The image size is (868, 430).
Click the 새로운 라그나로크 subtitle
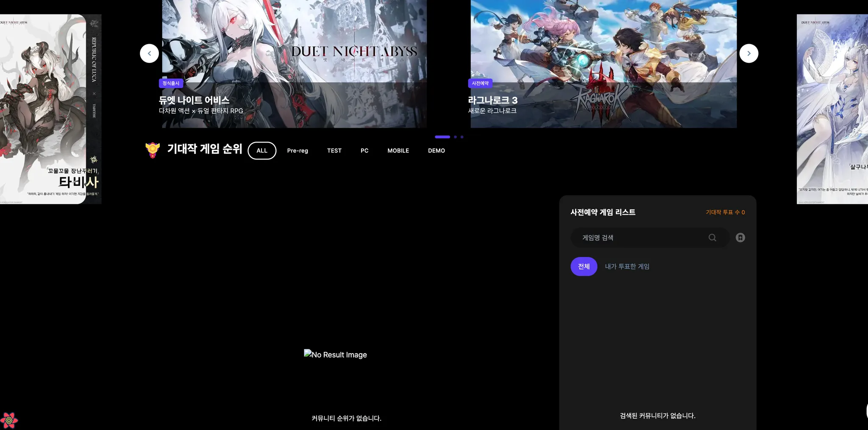coord(492,111)
